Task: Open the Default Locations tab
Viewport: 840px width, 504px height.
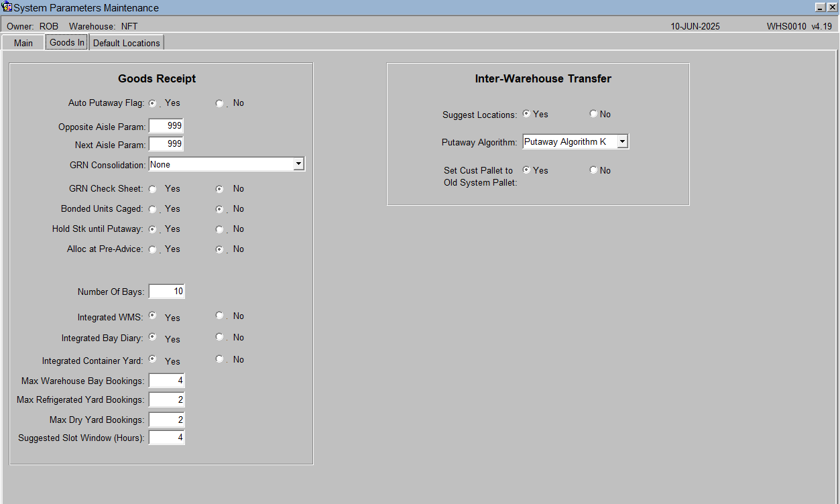Action: pos(127,43)
